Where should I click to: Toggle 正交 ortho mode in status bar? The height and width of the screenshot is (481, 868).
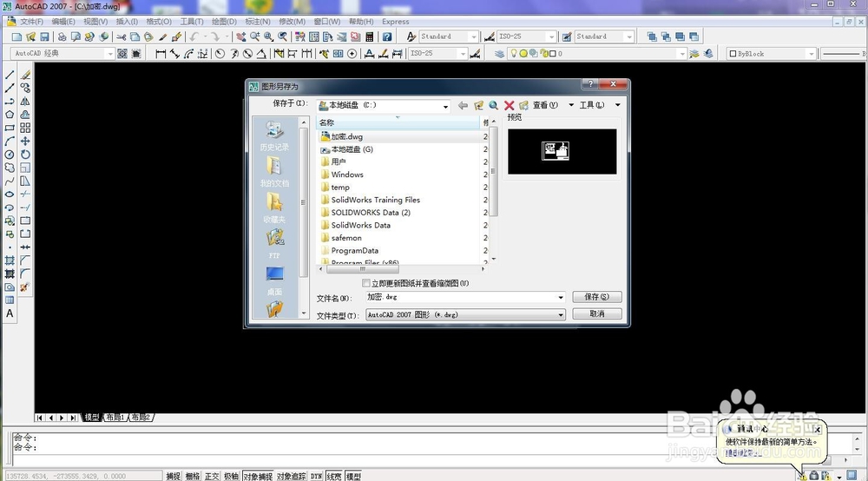click(212, 476)
